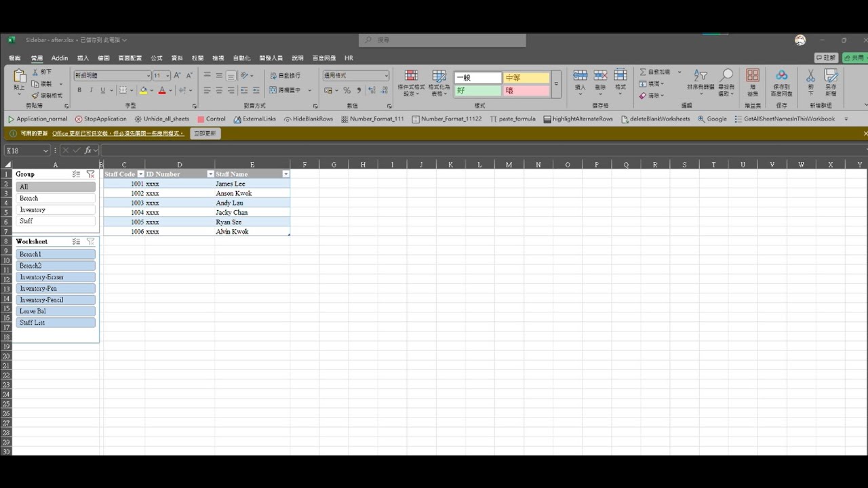This screenshot has width=868, height=488.
Task: Apply comma style format
Action: 359,90
